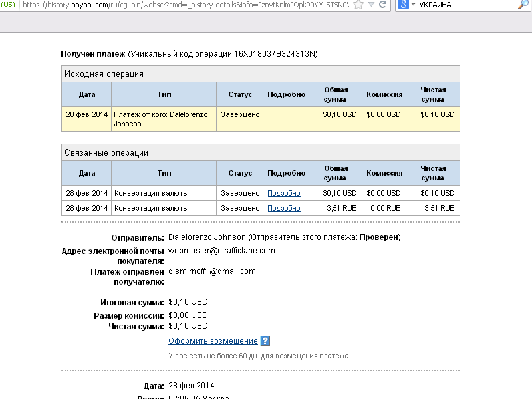Click the Google search engine icon

(403, 5)
